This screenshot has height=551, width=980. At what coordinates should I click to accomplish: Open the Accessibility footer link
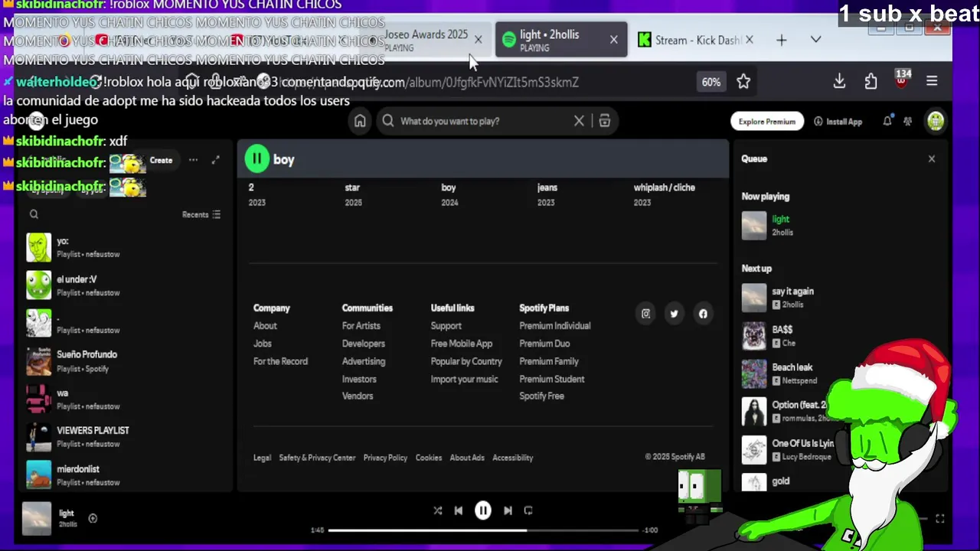pyautogui.click(x=512, y=458)
